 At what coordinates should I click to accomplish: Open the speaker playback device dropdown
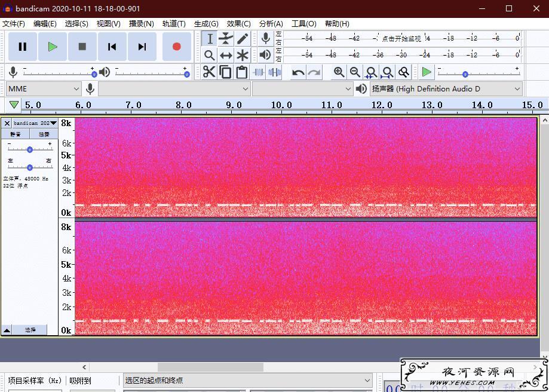click(446, 89)
